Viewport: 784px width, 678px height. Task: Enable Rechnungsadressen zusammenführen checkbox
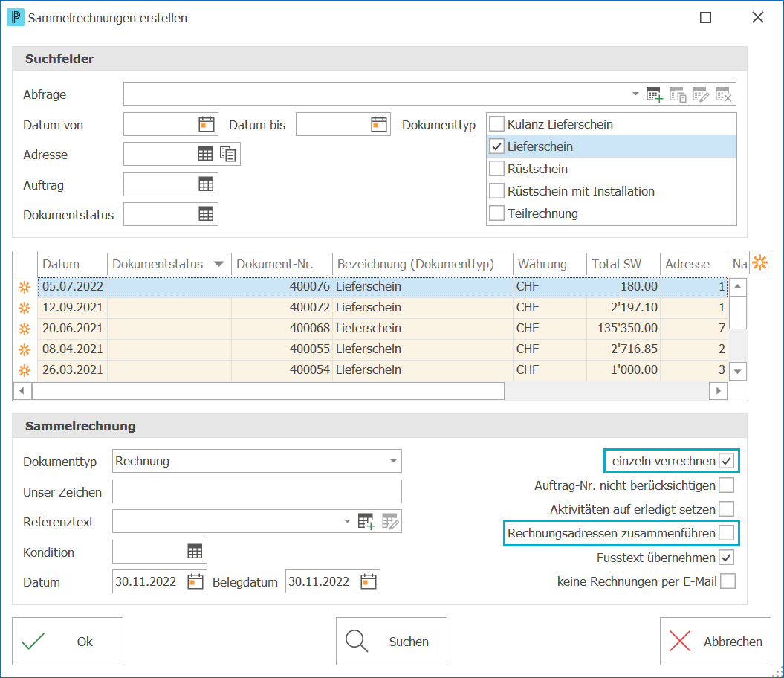point(727,533)
